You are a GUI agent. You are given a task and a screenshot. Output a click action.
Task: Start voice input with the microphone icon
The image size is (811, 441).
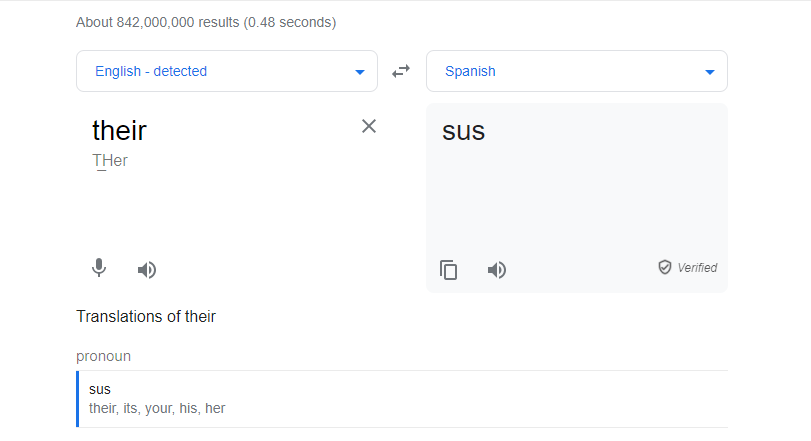(99, 268)
